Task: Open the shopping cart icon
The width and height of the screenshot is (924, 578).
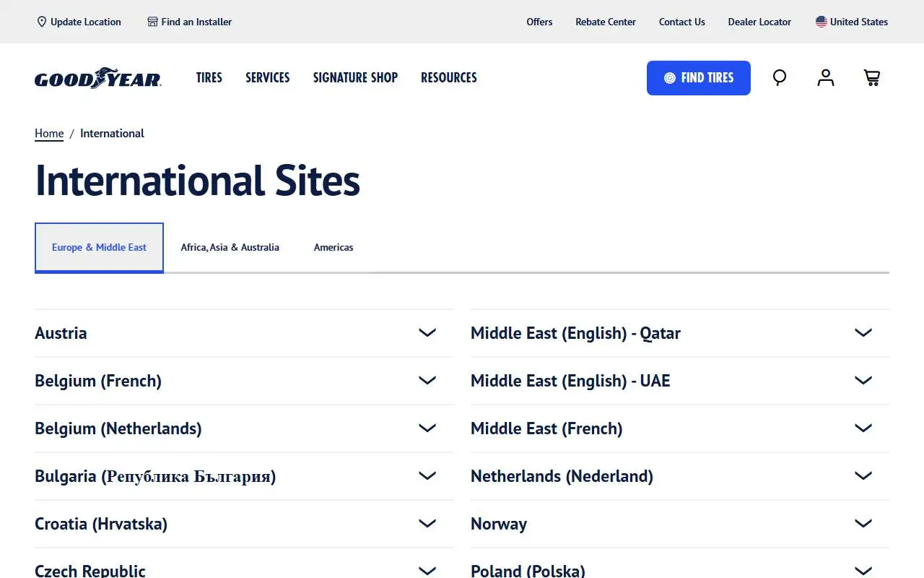Action: 872,77
